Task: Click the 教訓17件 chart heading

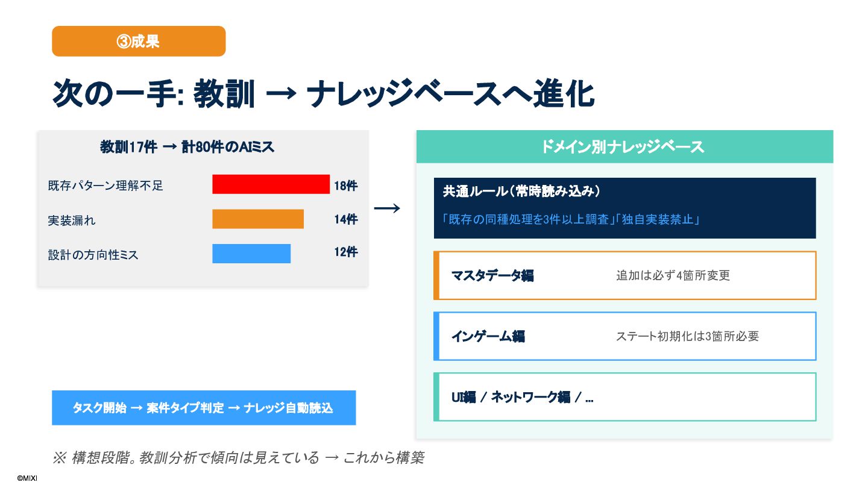Action: (187, 147)
